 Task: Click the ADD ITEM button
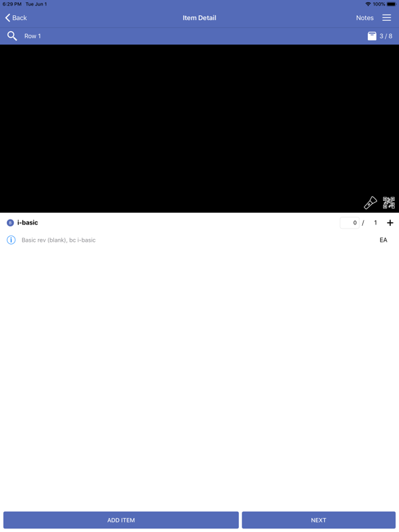click(x=121, y=520)
